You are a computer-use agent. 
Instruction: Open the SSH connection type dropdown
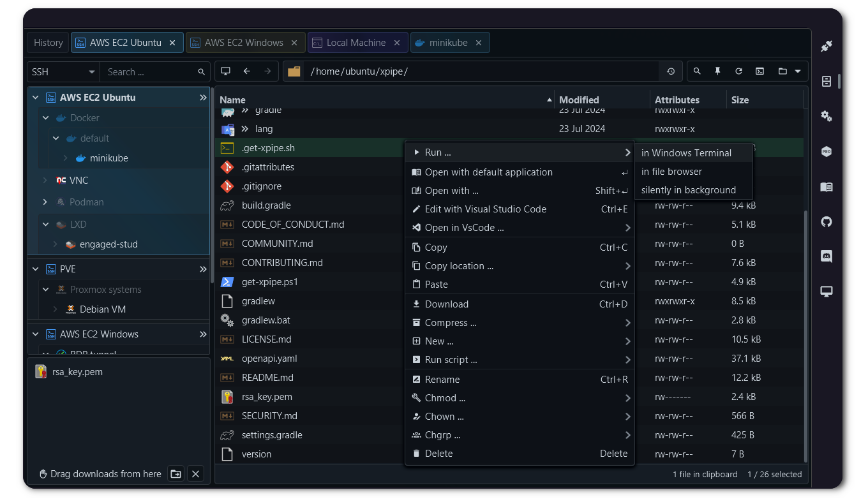coord(62,71)
